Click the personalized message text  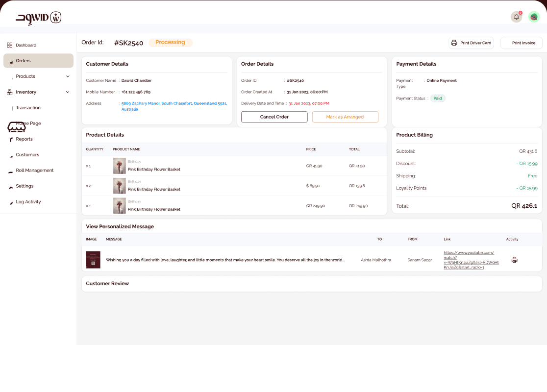click(225, 260)
